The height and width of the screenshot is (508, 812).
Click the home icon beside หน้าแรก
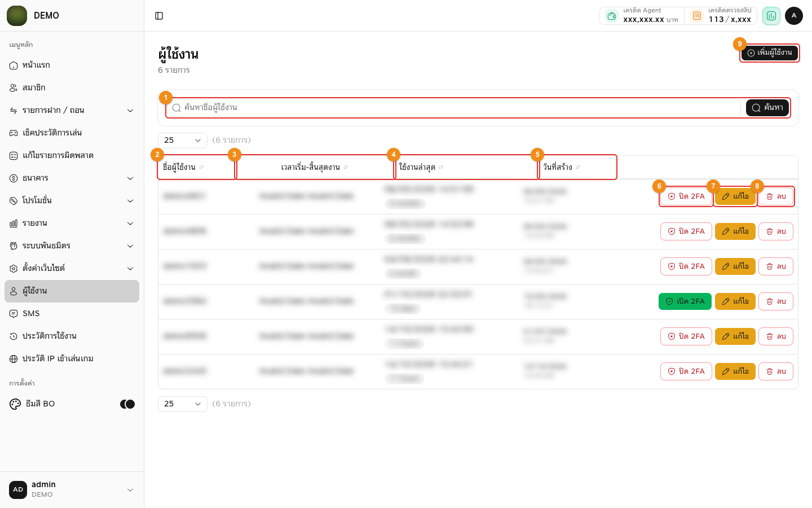coord(14,65)
